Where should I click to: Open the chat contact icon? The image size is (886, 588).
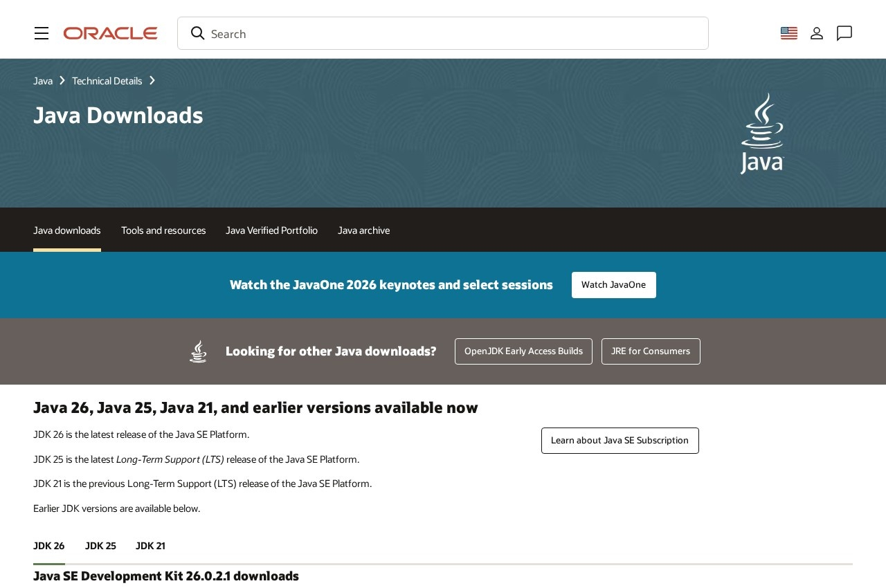(x=844, y=33)
